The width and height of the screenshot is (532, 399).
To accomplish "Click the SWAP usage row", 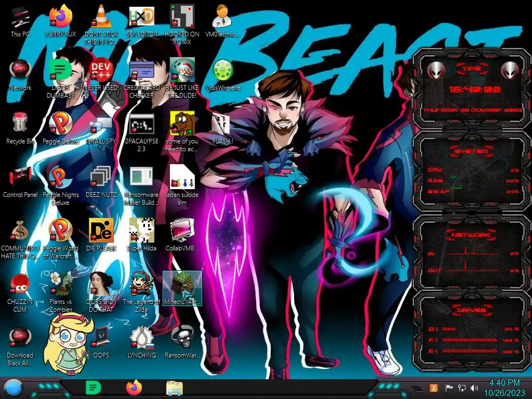I will pyautogui.click(x=473, y=191).
